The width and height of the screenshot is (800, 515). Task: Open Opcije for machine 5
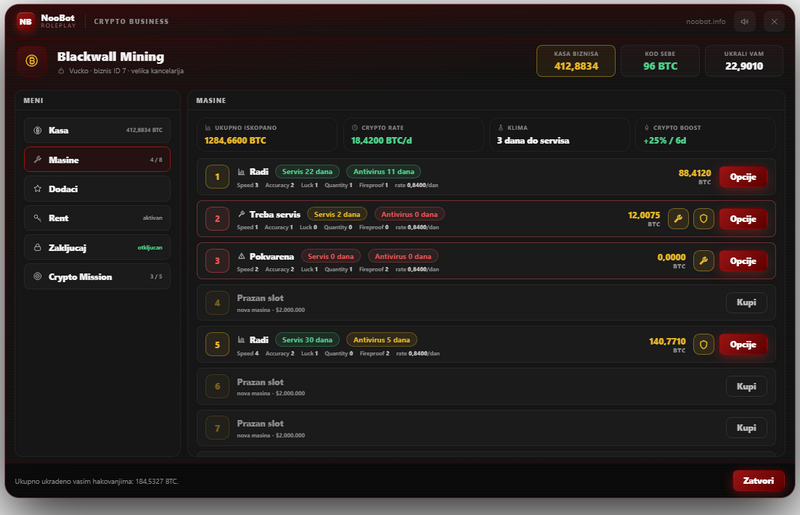(x=743, y=345)
